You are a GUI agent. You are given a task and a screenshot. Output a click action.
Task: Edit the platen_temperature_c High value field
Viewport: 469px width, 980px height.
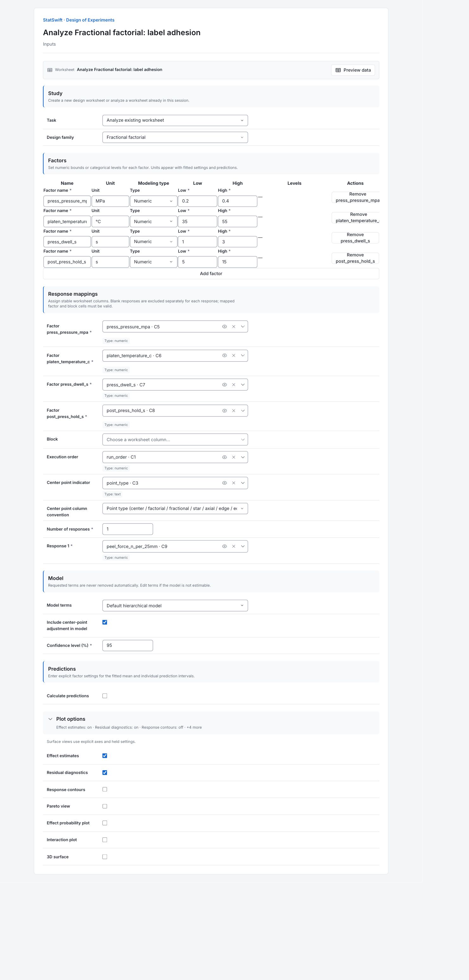[x=238, y=222]
